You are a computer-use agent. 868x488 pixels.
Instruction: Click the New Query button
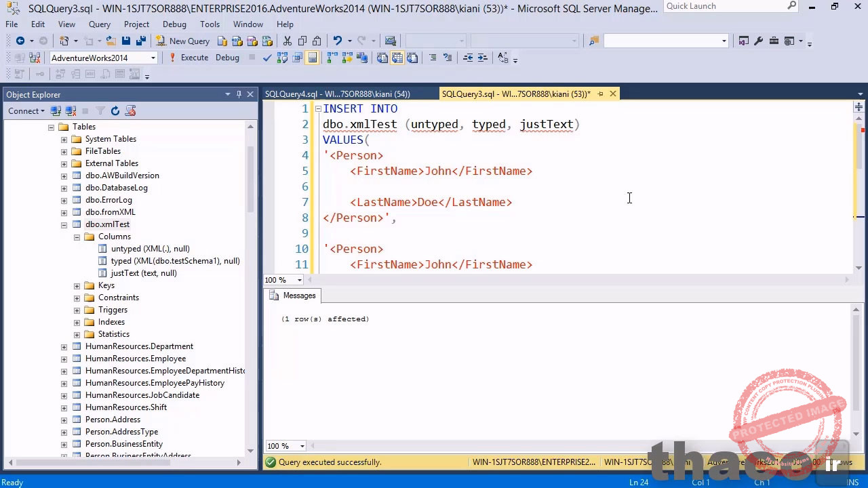(x=182, y=41)
